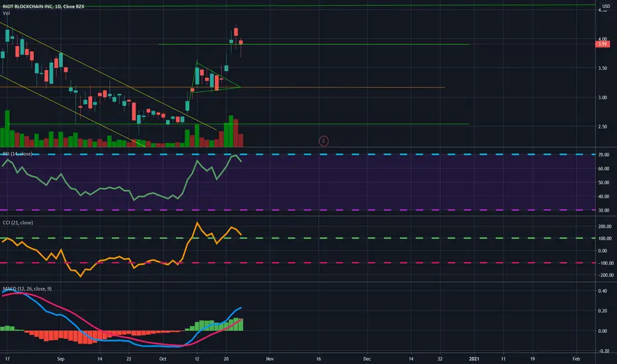Click the 0.20 MACD axis label
The height and width of the screenshot is (364, 617).
tap(602, 311)
